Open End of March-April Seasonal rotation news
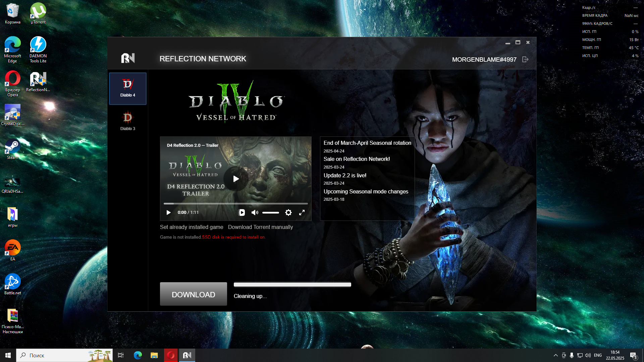Image resolution: width=644 pixels, height=362 pixels. pyautogui.click(x=367, y=143)
